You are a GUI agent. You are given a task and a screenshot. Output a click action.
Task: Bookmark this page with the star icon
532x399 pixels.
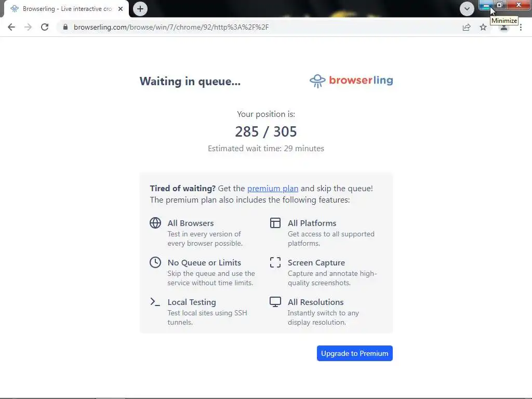point(483,27)
